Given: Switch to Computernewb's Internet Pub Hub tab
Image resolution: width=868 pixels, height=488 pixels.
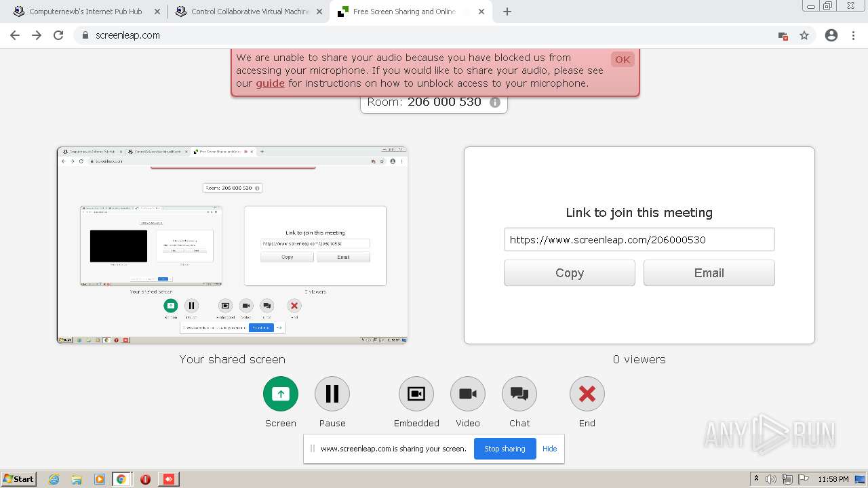Looking at the screenshot, I should tap(85, 12).
